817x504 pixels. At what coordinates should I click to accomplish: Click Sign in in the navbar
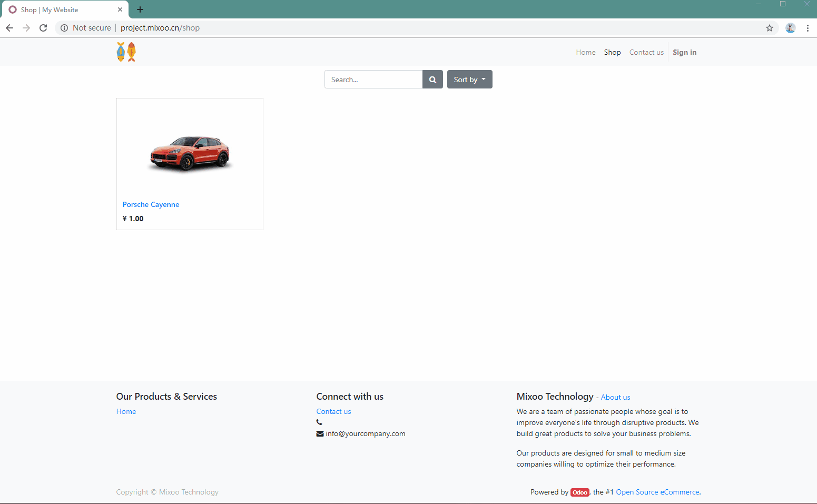(x=684, y=52)
